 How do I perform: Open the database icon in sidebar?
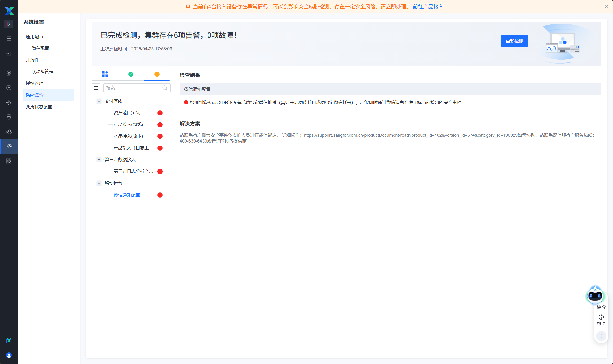pos(9,117)
